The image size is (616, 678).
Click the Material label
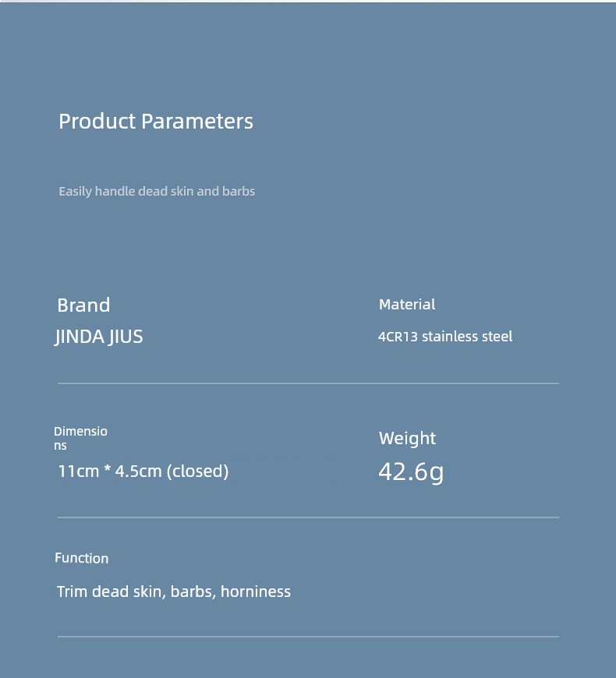(407, 304)
